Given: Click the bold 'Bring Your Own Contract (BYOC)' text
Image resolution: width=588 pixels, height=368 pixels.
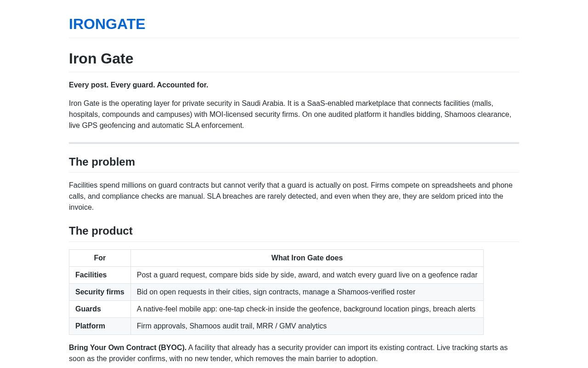Looking at the screenshot, I should [128, 348].
